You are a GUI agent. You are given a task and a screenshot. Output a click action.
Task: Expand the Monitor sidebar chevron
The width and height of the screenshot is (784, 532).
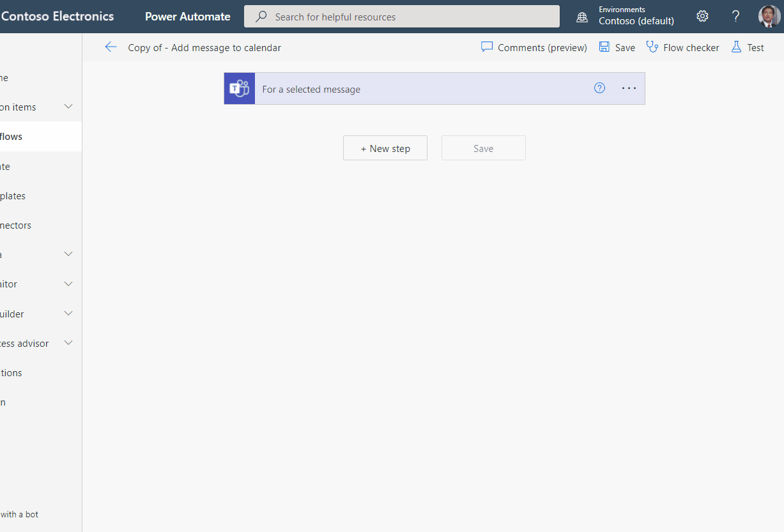pos(69,284)
